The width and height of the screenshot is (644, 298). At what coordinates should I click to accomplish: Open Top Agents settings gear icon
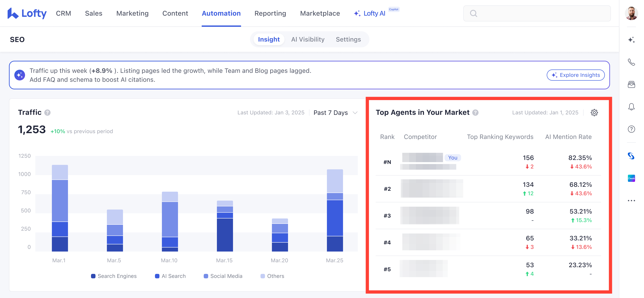tap(594, 113)
